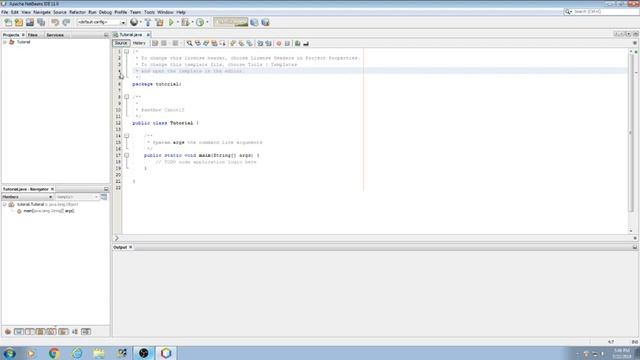Switch to History view button
This screenshot has height=360, width=640.
click(139, 43)
